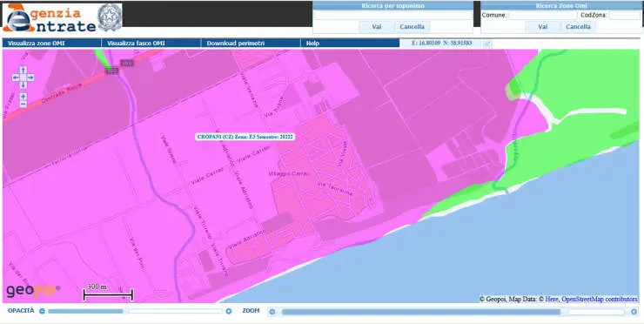Click the CROPANI zone E3 map label
The image size is (644, 324).
pos(245,137)
